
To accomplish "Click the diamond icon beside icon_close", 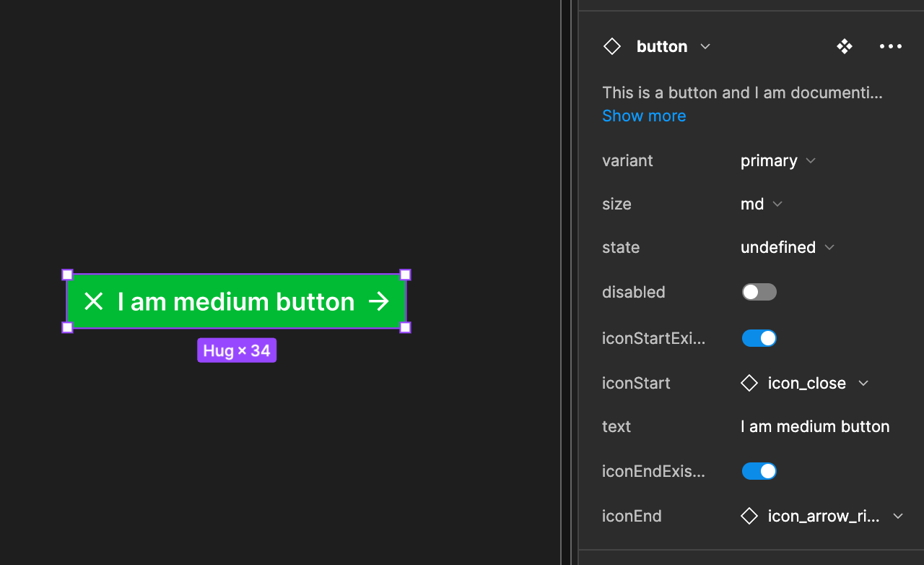I will [749, 383].
